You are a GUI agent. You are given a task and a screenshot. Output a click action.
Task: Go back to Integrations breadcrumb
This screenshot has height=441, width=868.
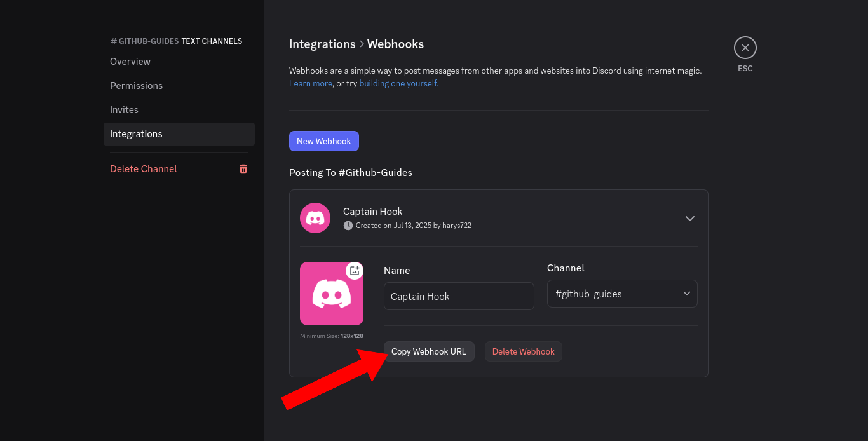click(322, 44)
